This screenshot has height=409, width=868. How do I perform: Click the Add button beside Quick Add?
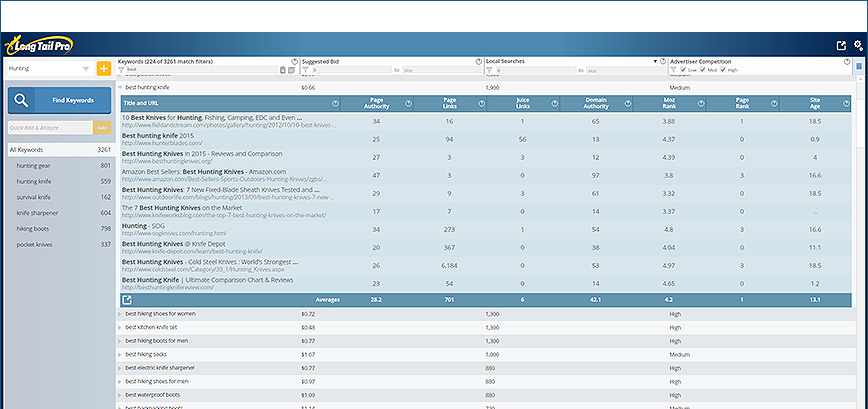click(102, 128)
